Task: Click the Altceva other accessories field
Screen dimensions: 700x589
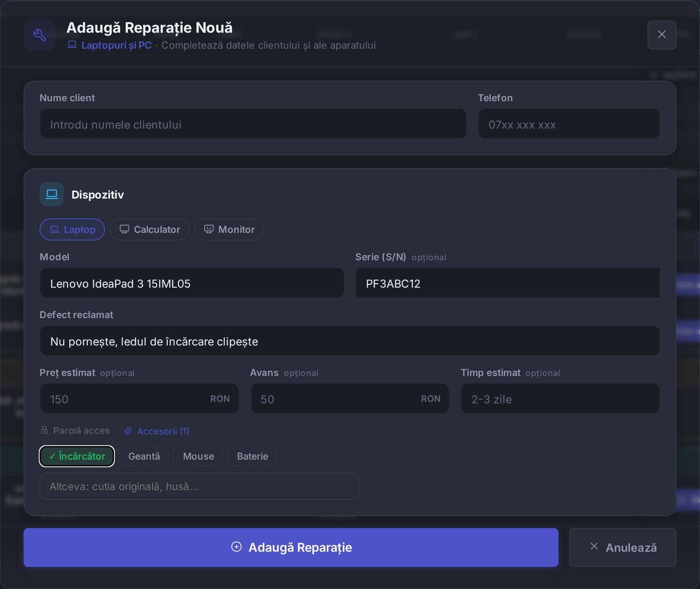Action: [x=199, y=486]
